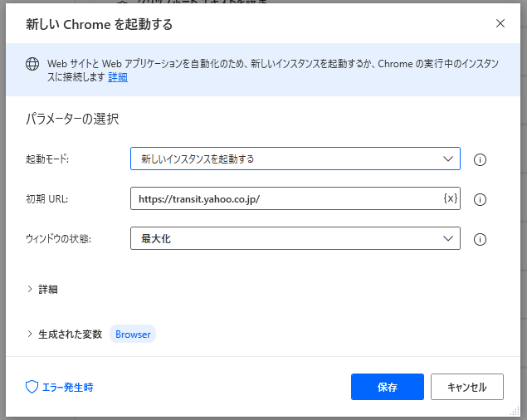Viewport: 527px width, 420px height.
Task: Click the globe icon in the info banner
Action: [x=32, y=63]
